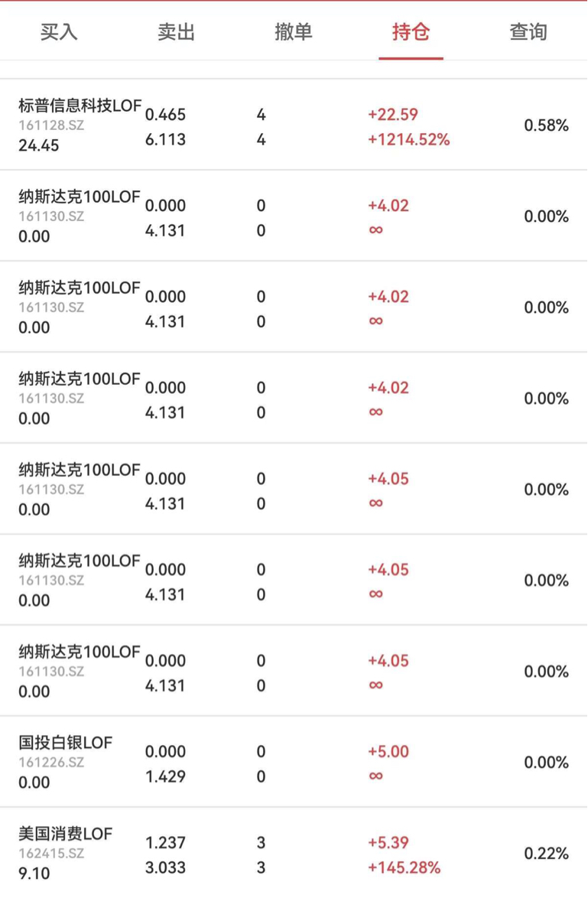Go to the 查询 tab
Image resolution: width=588 pixels, height=898 pixels.
pos(528,32)
